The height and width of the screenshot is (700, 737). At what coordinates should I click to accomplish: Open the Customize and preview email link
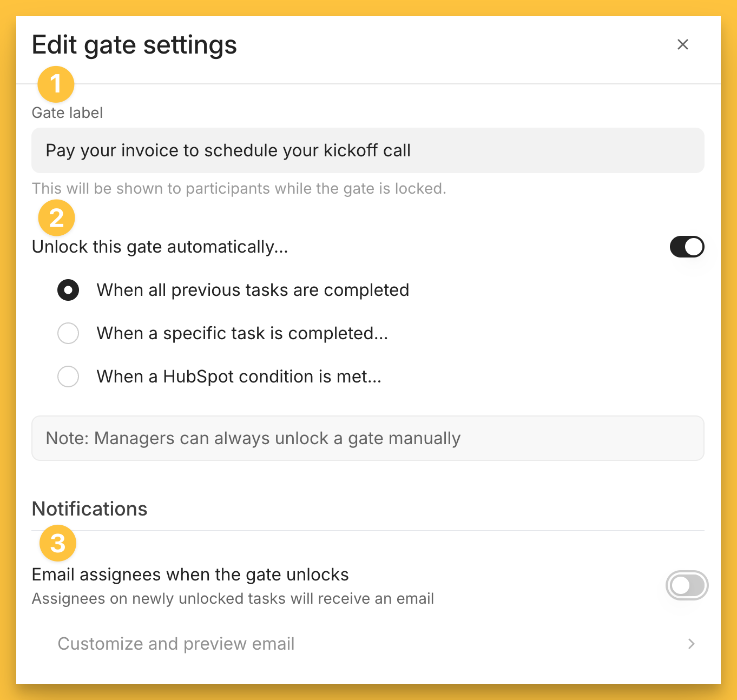tap(176, 644)
